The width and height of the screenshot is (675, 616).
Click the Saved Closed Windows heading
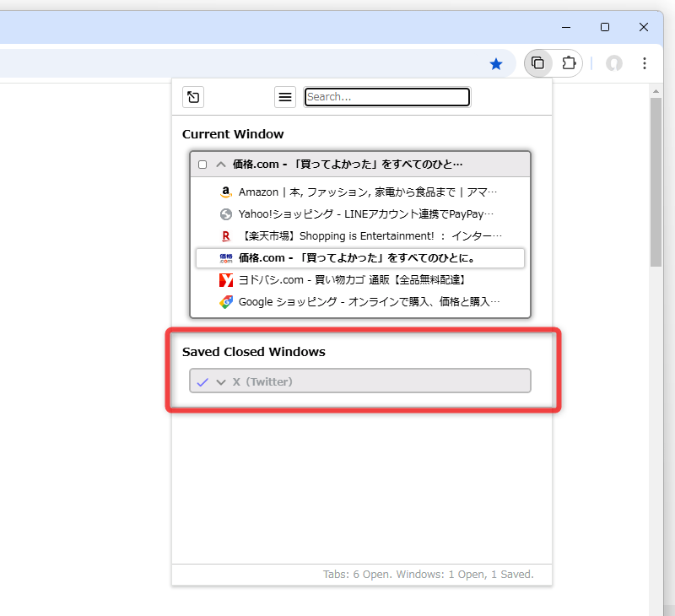254,352
